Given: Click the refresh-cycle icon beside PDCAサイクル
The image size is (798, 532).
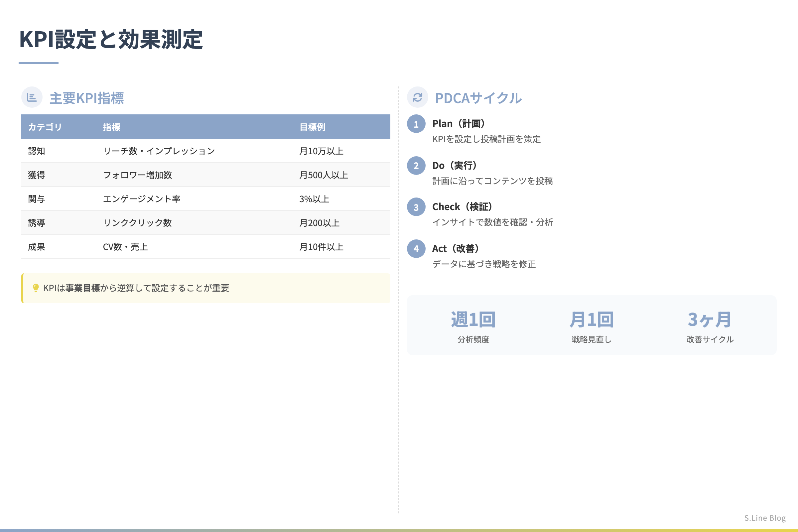Looking at the screenshot, I should point(417,98).
